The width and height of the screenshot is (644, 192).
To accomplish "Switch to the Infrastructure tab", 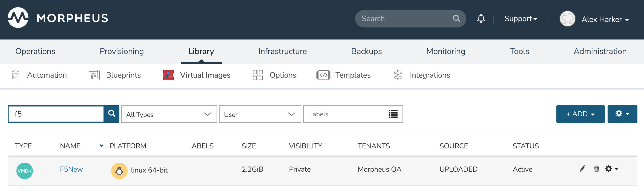I will point(282,51).
